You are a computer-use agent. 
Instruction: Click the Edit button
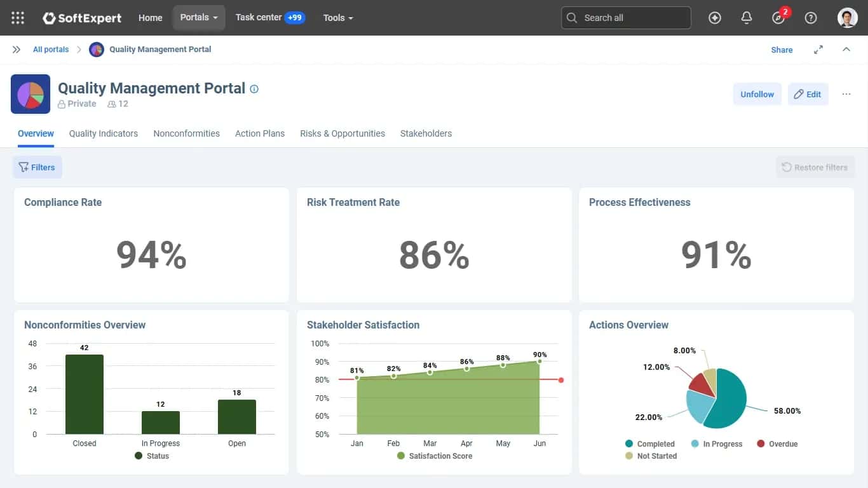808,94
